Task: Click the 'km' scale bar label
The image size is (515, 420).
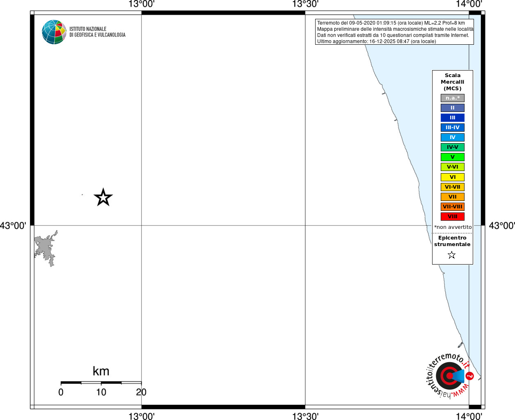Action: click(x=101, y=371)
